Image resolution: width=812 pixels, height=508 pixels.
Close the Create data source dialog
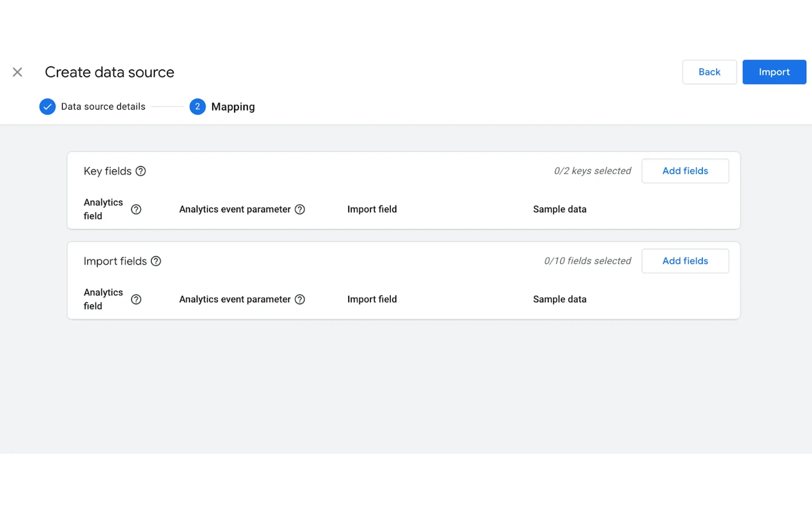click(17, 72)
